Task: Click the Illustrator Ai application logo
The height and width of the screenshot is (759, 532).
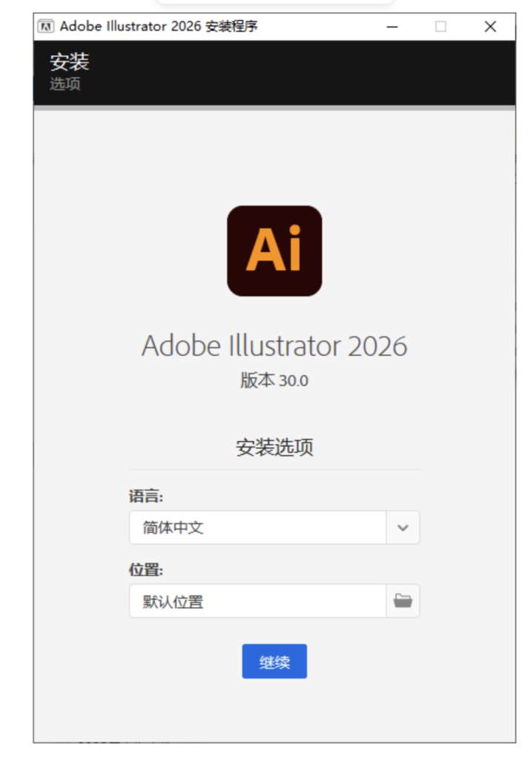Action: pyautogui.click(x=274, y=251)
